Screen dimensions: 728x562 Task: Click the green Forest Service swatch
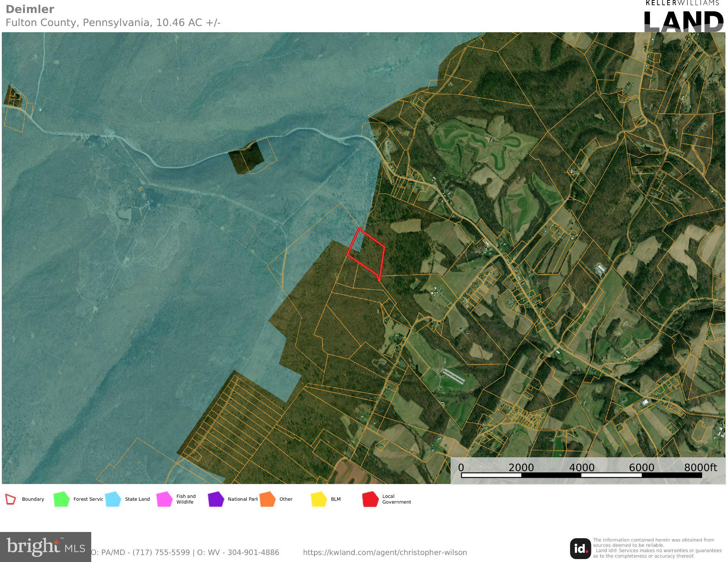[x=62, y=499]
